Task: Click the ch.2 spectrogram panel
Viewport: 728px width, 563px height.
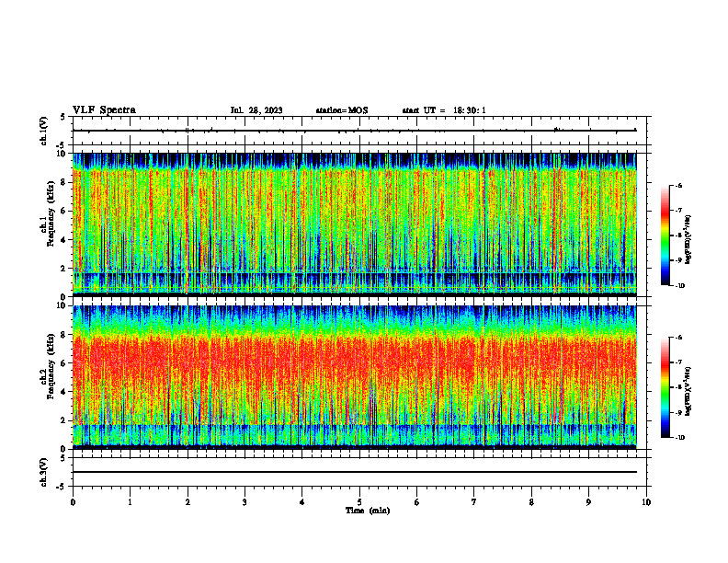Action: click(355, 377)
